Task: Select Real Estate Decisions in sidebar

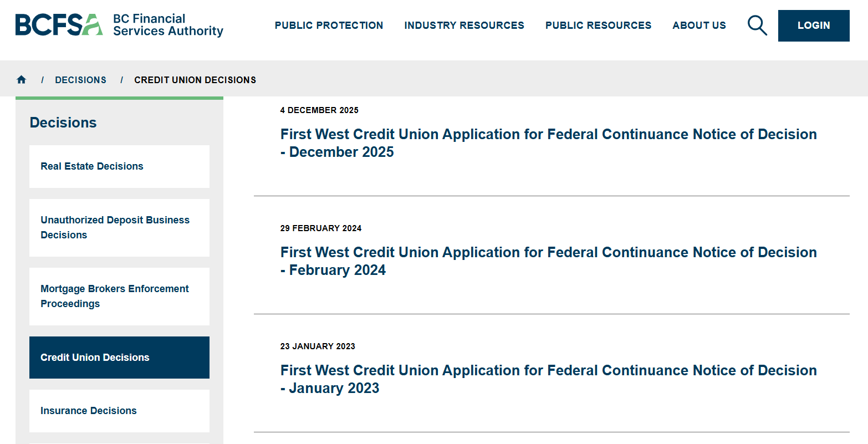Action: click(119, 166)
